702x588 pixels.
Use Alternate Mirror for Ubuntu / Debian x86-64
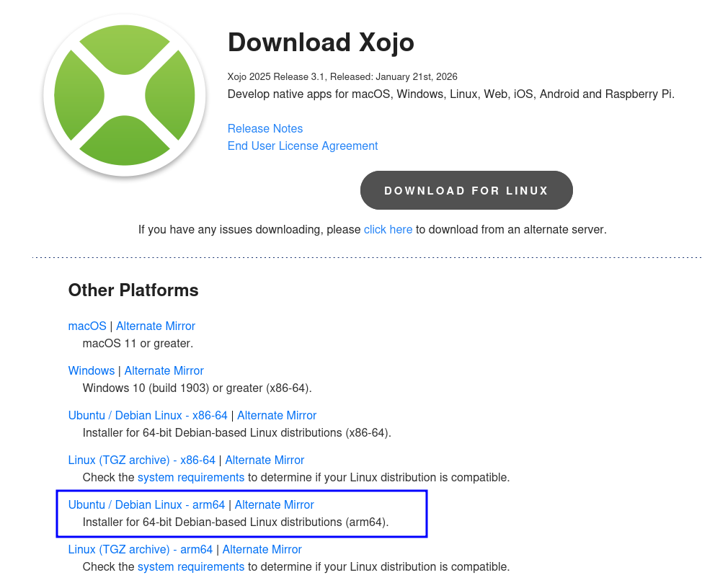pyautogui.click(x=277, y=415)
